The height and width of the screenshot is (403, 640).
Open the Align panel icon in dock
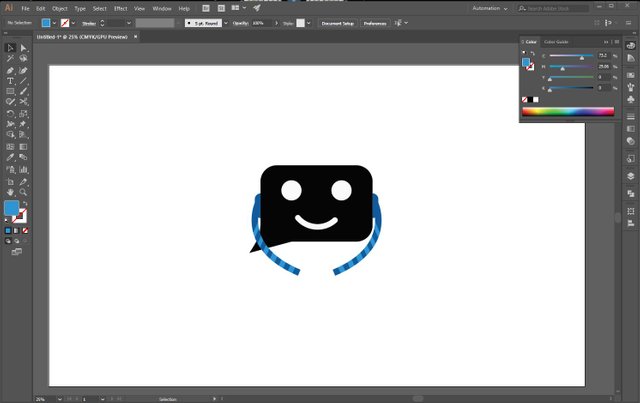pyautogui.click(x=631, y=223)
